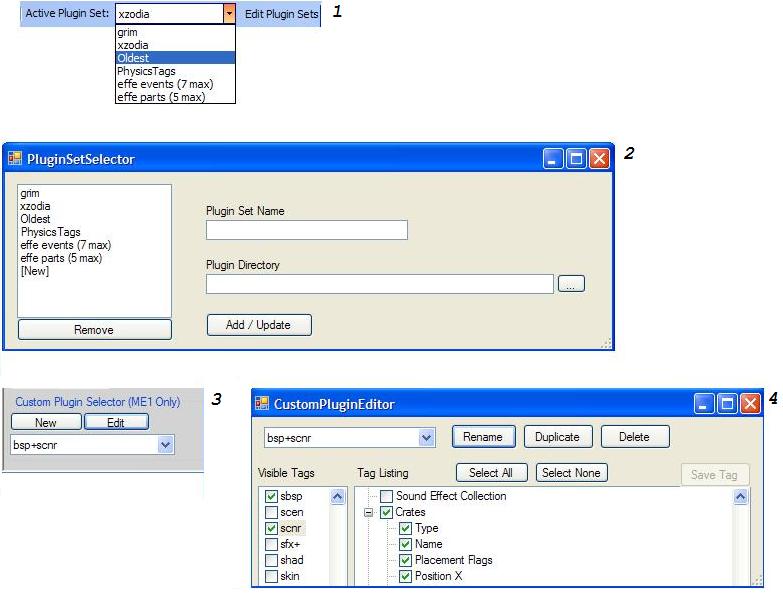The width and height of the screenshot is (783, 593).
Task: Open the Active Plugin Set dropdown arrow
Action: point(229,15)
